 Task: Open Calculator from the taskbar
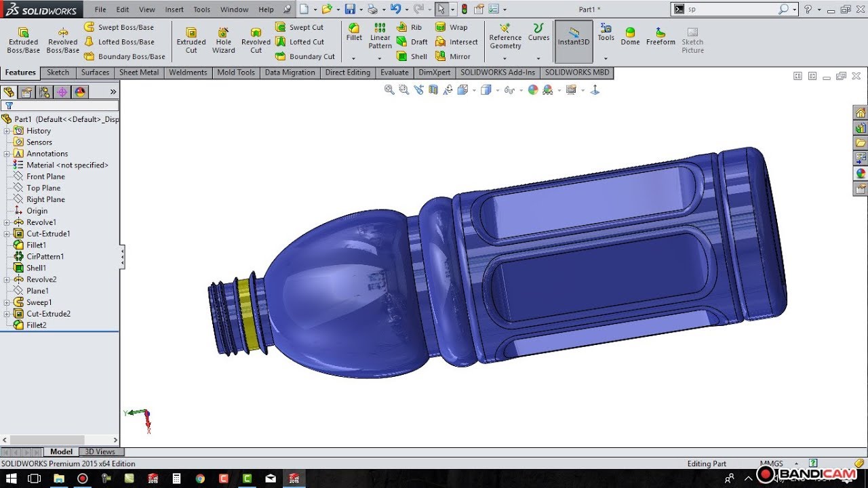(x=176, y=479)
